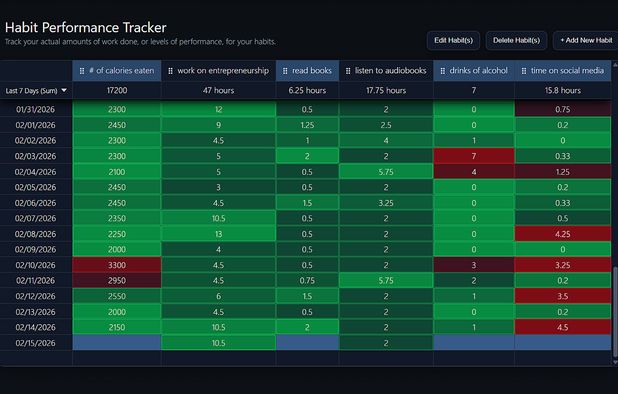Click the 10.5 entrepreneurship cell on 02/15/2026
The height and width of the screenshot is (394, 618).
[x=219, y=343]
